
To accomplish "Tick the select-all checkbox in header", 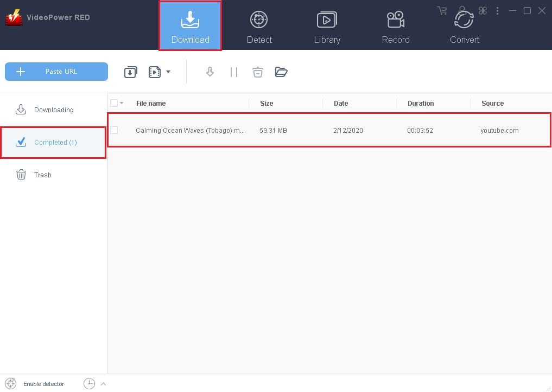I will (x=114, y=103).
